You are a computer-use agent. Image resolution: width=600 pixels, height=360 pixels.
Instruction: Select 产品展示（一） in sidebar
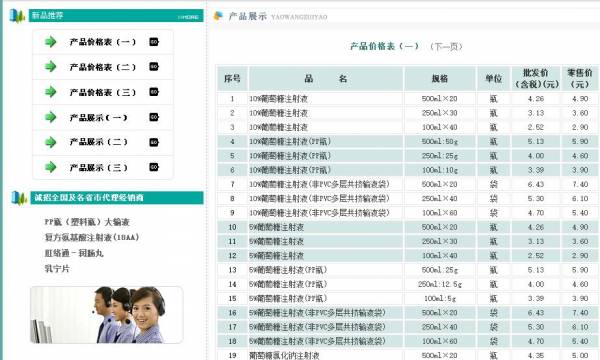[98, 117]
